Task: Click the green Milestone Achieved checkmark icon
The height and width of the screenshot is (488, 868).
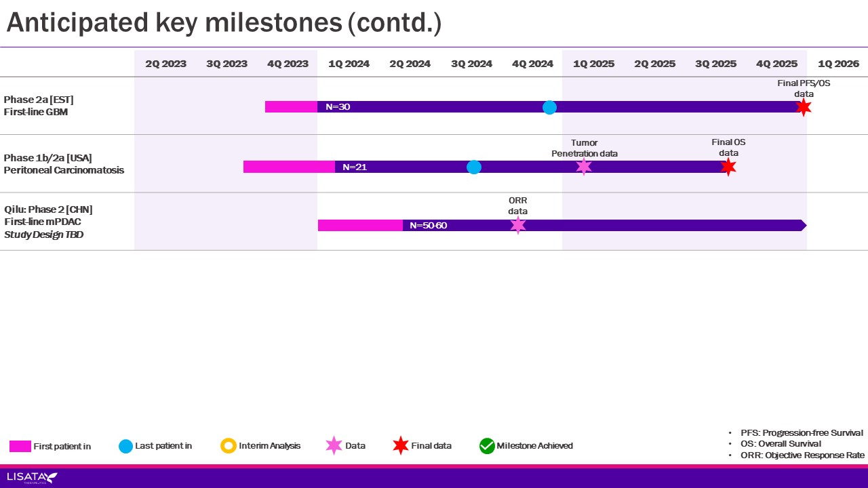Action: tap(487, 445)
